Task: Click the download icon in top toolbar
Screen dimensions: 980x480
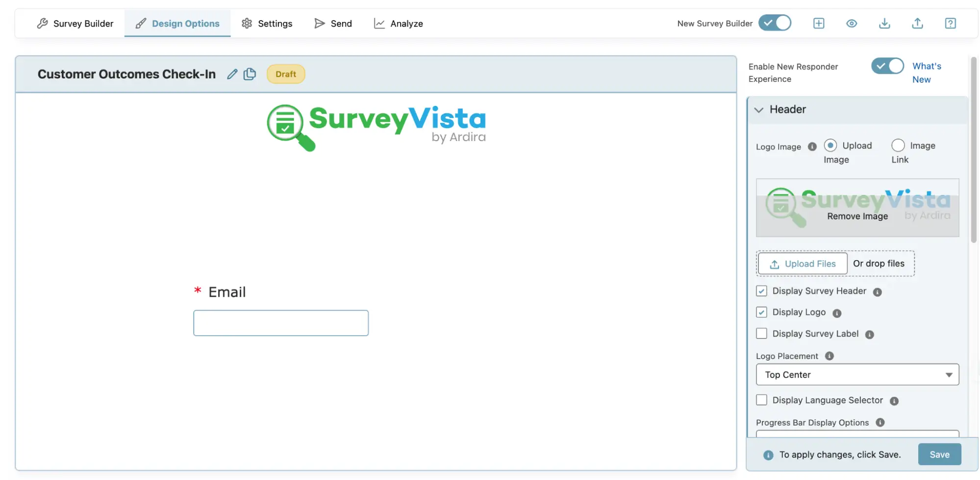Action: (884, 24)
